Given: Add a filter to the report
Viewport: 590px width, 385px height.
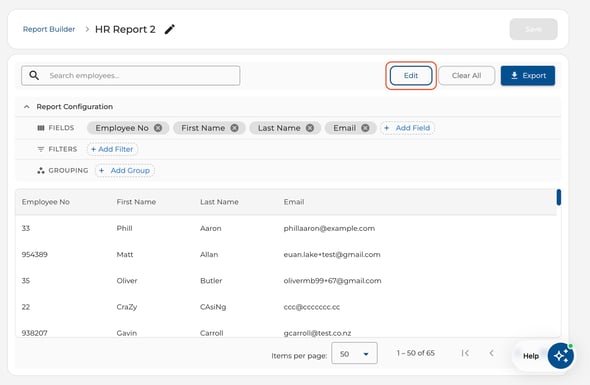Looking at the screenshot, I should coord(112,149).
